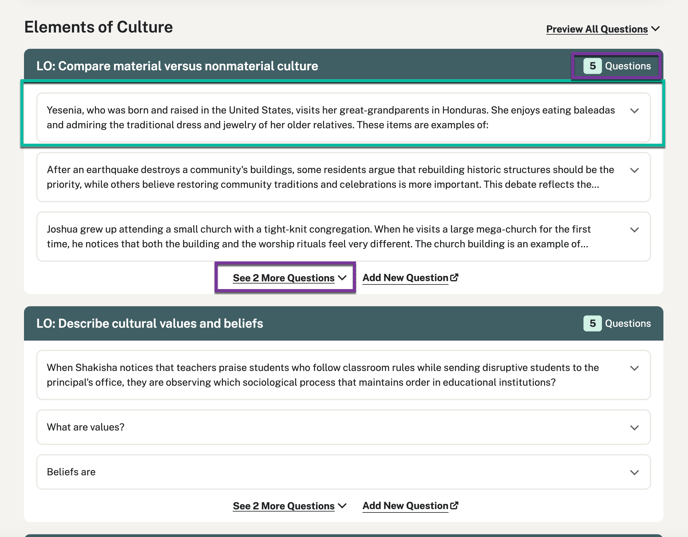Click chevron beside Preview All Questions
This screenshot has width=688, height=537.
point(656,29)
